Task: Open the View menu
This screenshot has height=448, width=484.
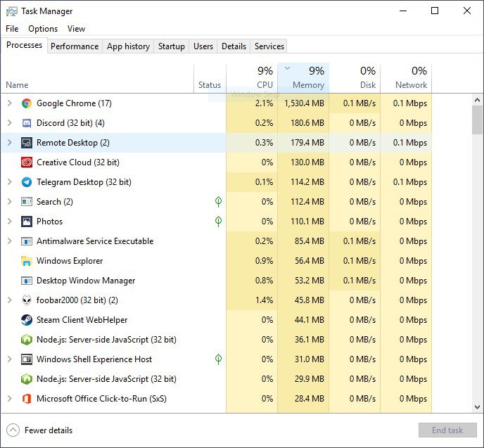Action: [76, 29]
